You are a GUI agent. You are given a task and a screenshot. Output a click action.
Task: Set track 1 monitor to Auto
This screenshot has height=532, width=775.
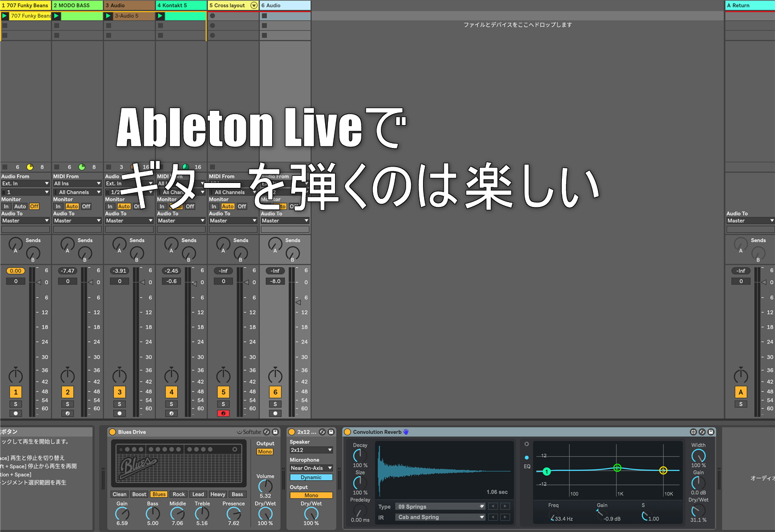point(20,206)
